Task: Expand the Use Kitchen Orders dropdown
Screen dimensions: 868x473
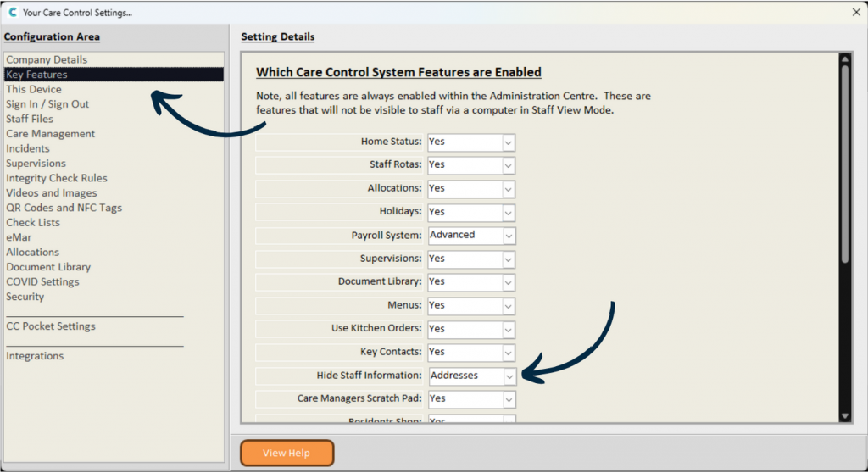Action: tap(508, 329)
